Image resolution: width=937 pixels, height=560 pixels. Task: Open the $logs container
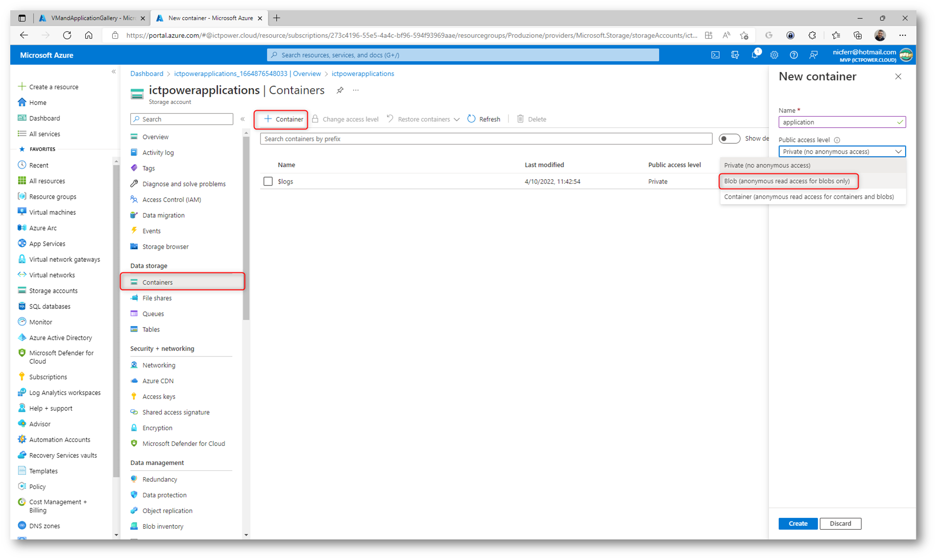click(285, 182)
